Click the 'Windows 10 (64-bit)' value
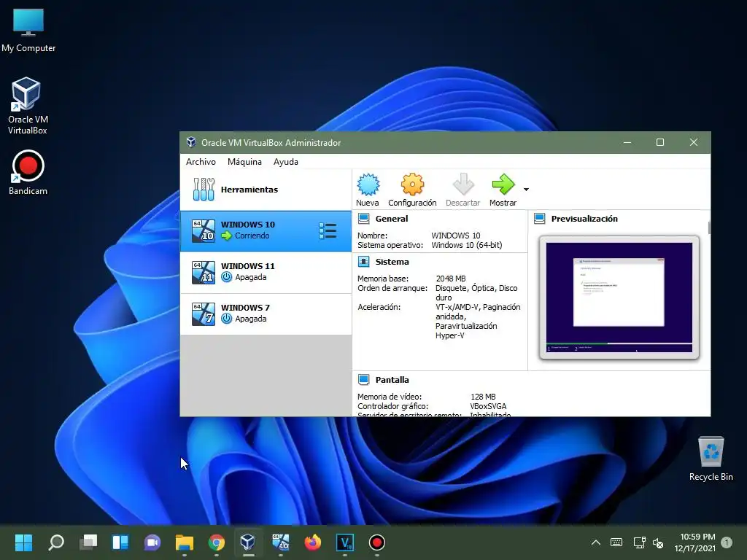 pos(467,245)
